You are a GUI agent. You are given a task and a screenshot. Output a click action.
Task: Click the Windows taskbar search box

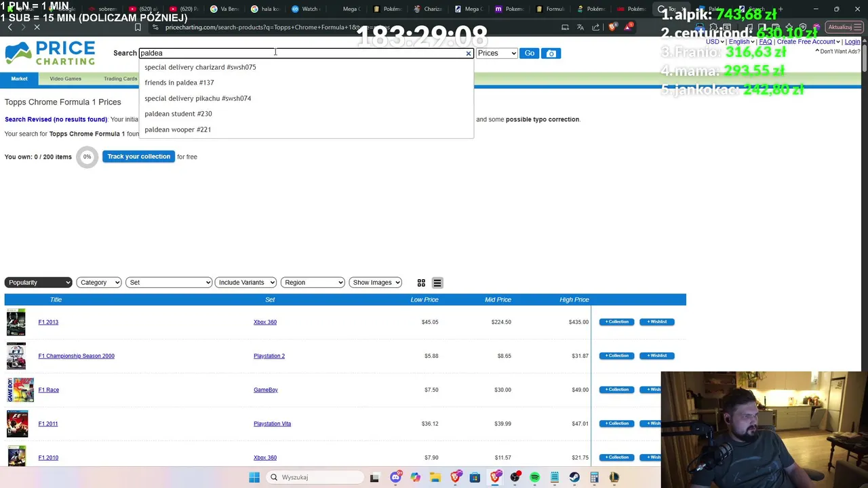[313, 477]
